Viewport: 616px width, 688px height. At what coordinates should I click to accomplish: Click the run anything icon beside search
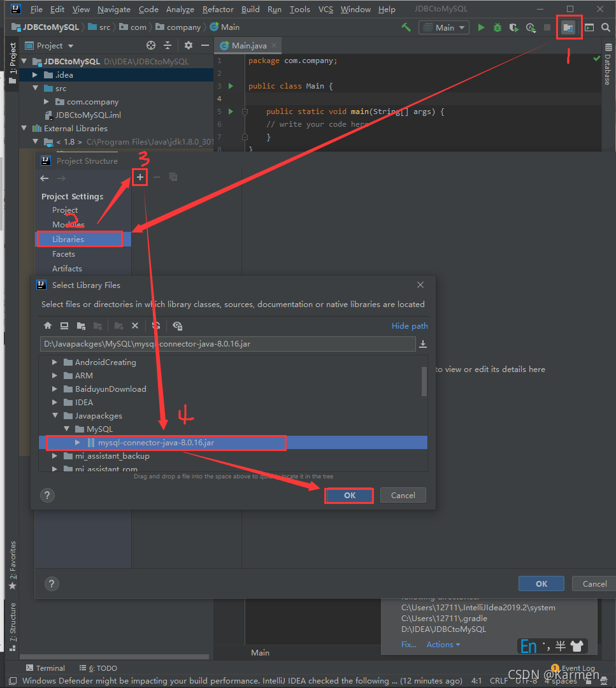589,27
